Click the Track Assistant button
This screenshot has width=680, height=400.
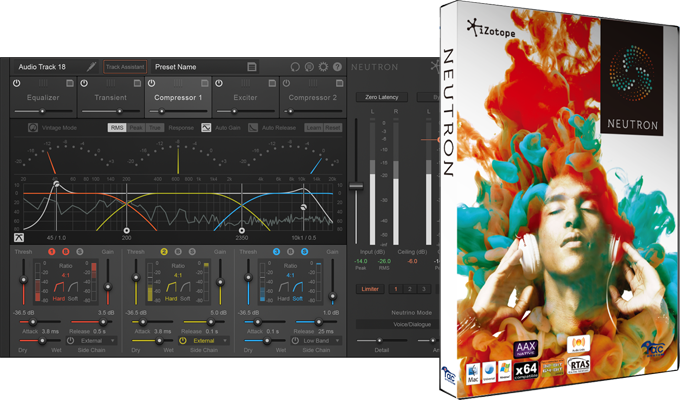125,67
